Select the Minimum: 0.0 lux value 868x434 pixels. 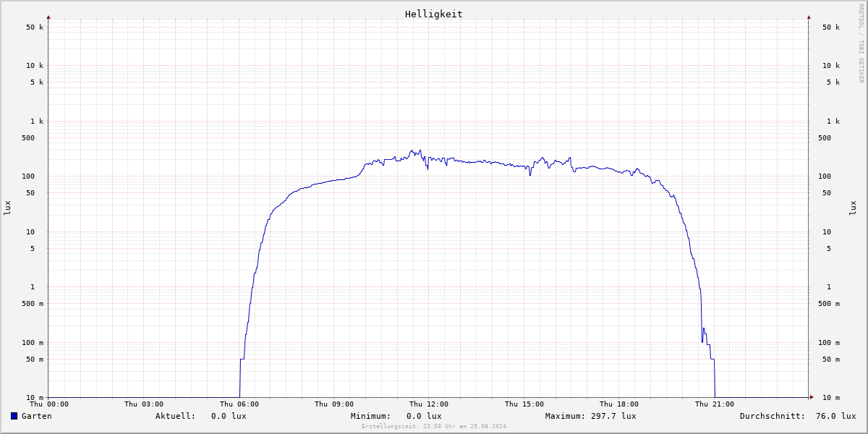[396, 416]
